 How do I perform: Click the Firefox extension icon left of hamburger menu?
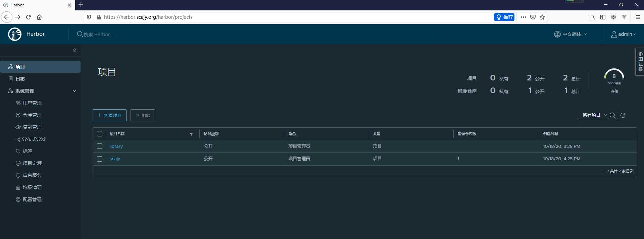coord(624,17)
